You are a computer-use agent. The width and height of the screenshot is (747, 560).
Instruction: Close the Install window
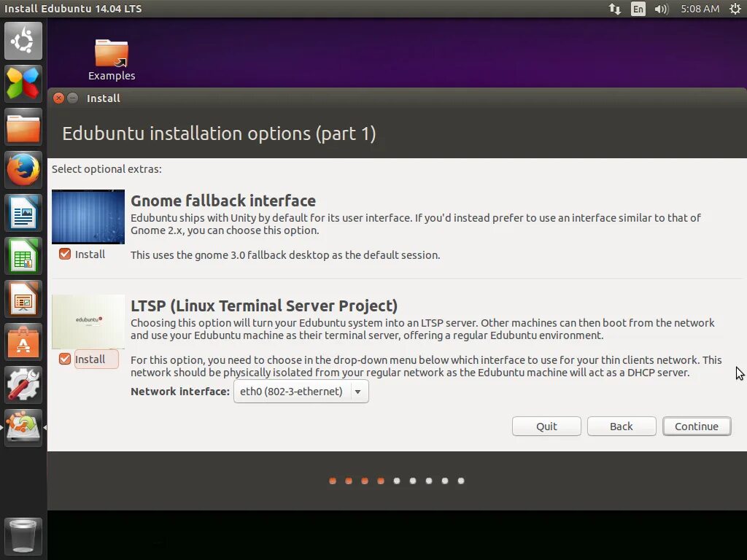point(58,98)
